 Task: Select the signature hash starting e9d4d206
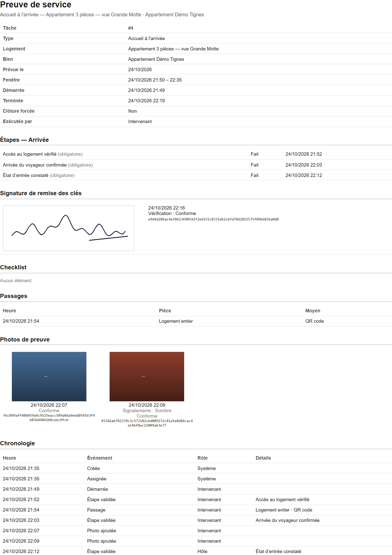click(213, 219)
